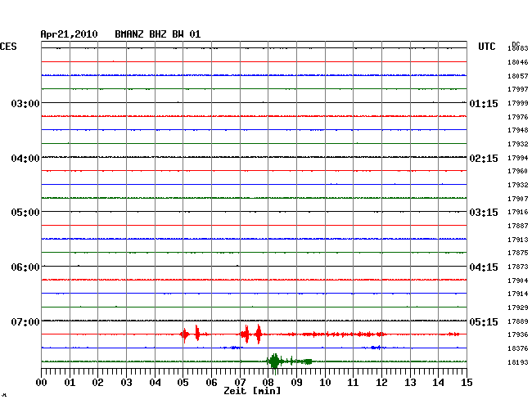Select the 03 minute axis label
Screen dimensions: 532x404
(x=126, y=383)
